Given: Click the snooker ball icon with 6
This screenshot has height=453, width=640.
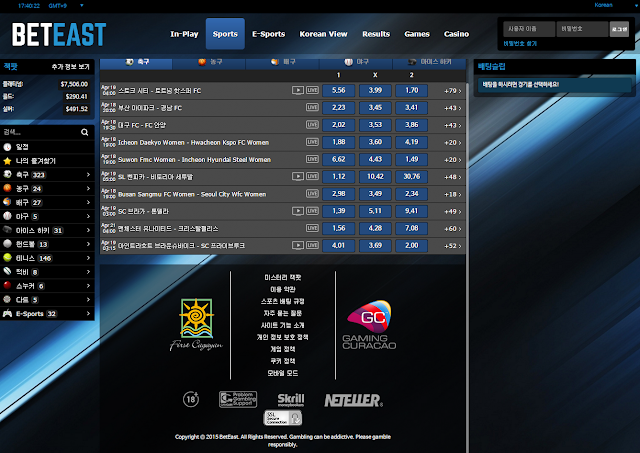Looking at the screenshot, I should 7,285.
